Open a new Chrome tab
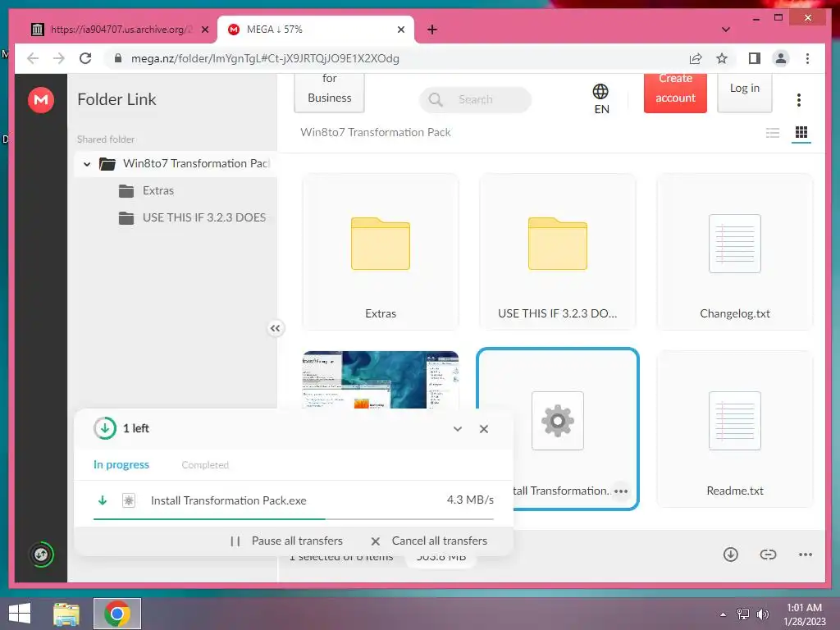Viewport: 840px width, 630px height. click(432, 30)
